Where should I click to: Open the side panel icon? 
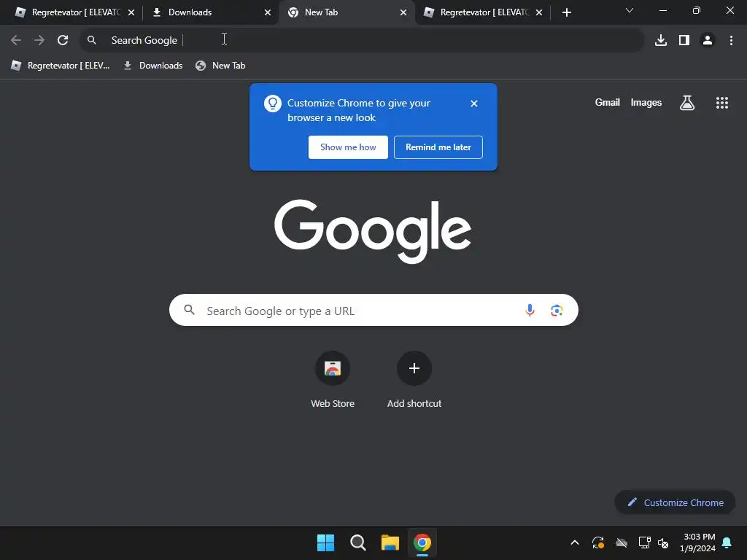click(x=684, y=40)
